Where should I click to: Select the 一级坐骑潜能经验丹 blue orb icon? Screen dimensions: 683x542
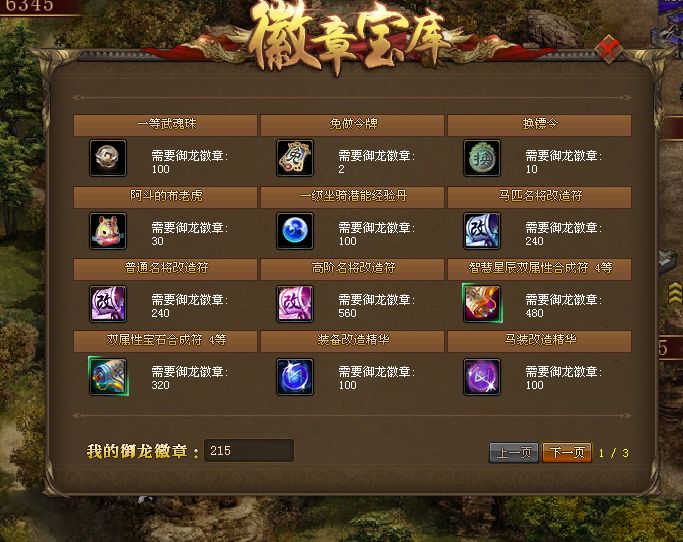(295, 230)
